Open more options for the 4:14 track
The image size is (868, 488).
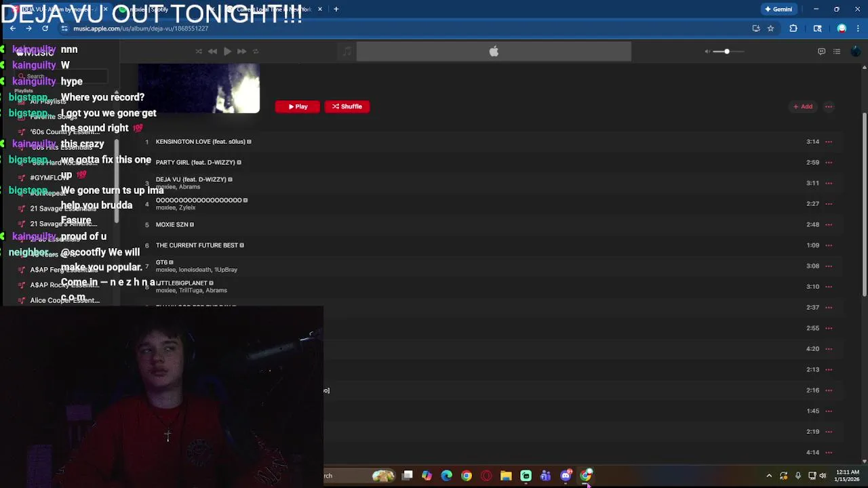[x=829, y=452]
